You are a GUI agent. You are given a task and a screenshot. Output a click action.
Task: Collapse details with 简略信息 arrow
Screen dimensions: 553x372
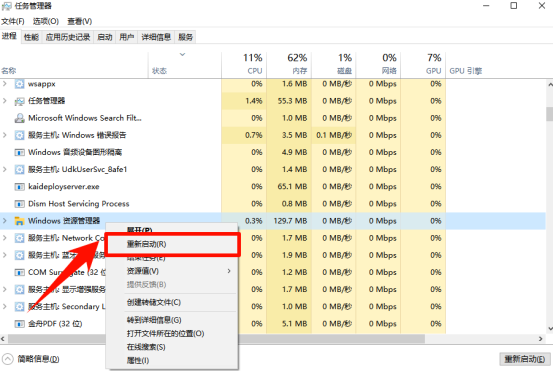(8, 359)
